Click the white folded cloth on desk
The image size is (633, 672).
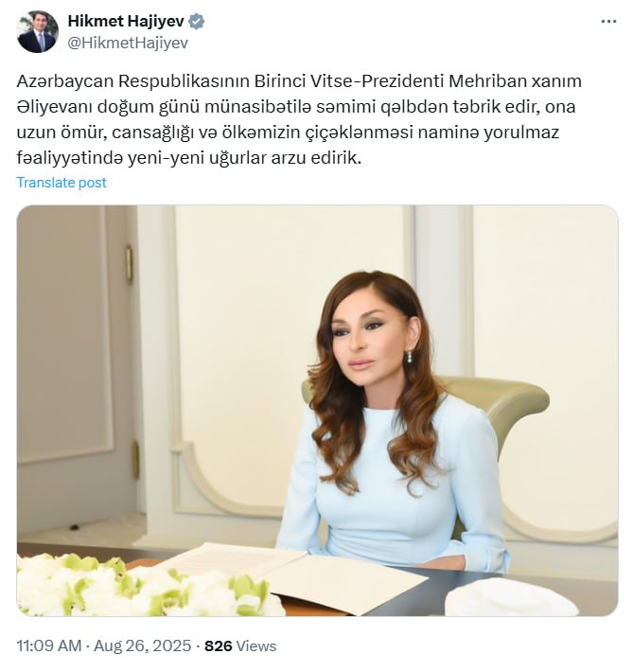point(510,598)
